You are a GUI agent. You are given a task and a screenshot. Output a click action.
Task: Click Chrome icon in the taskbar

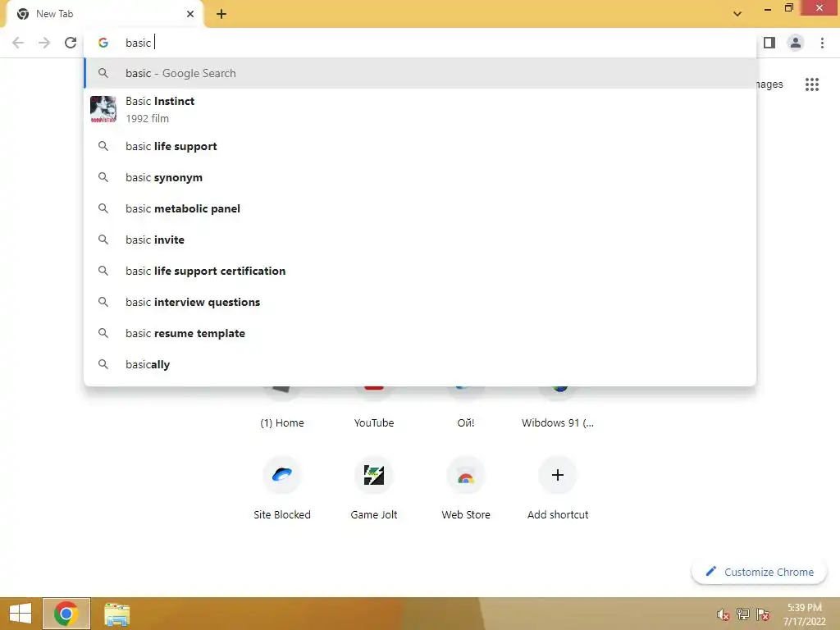66,614
